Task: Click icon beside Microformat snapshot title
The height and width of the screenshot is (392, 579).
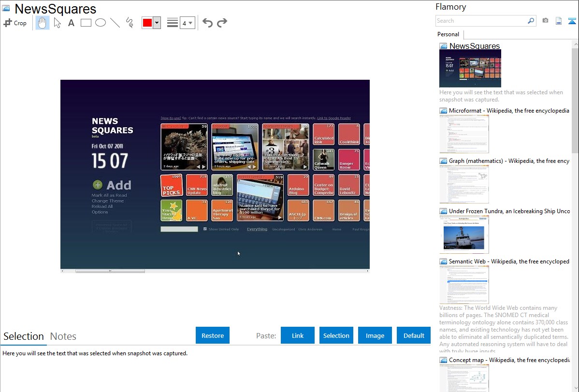Action: [443, 111]
